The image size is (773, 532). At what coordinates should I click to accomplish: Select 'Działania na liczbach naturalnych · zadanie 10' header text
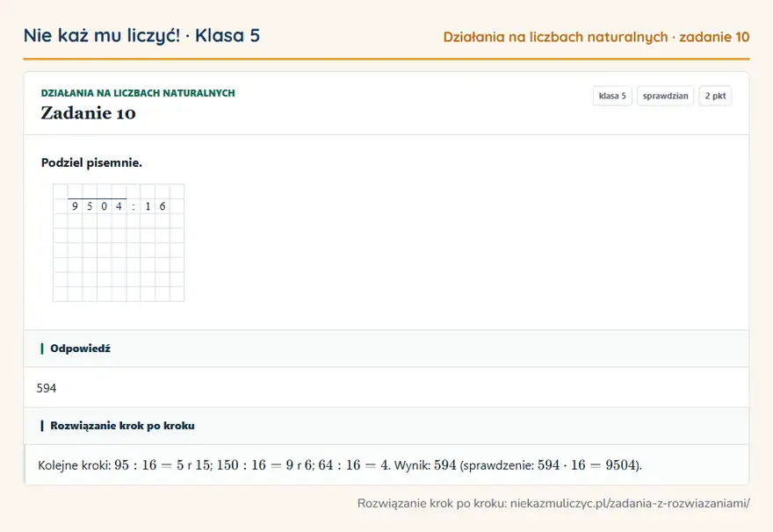click(x=596, y=37)
